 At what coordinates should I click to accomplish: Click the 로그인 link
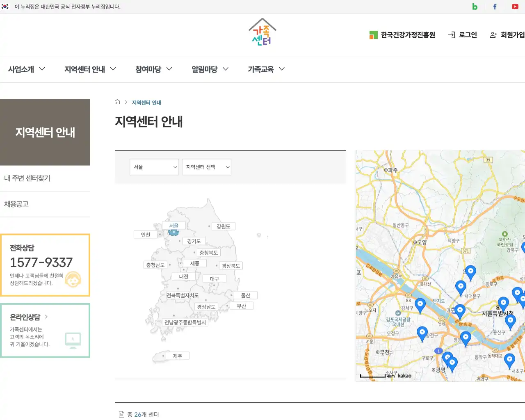click(463, 35)
